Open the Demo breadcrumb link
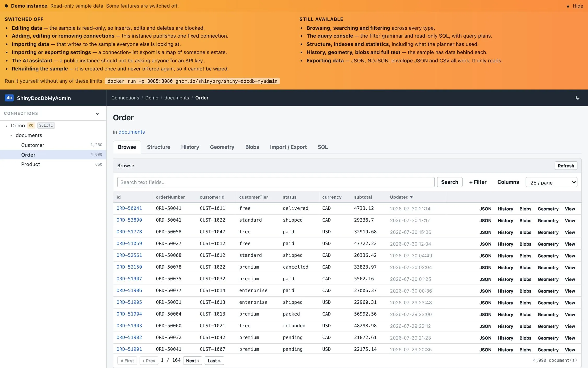This screenshot has width=588, height=368. point(152,98)
